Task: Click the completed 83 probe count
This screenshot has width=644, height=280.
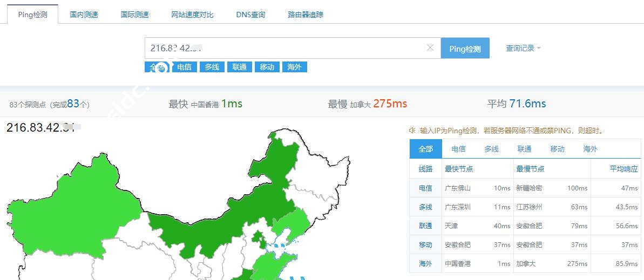Action: click(x=73, y=104)
